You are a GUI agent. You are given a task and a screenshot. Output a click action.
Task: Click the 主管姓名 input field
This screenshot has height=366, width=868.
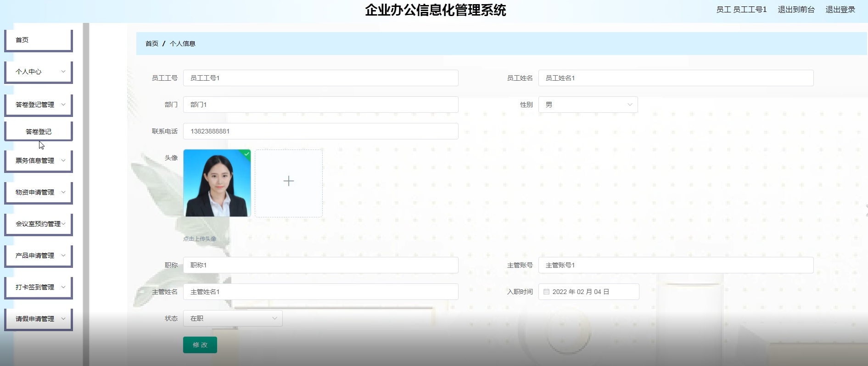click(321, 292)
